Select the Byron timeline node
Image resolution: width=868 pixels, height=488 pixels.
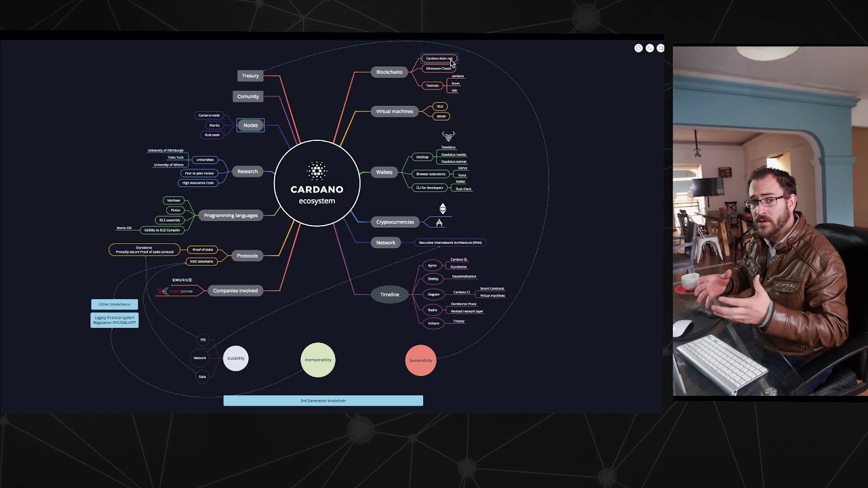click(x=433, y=266)
